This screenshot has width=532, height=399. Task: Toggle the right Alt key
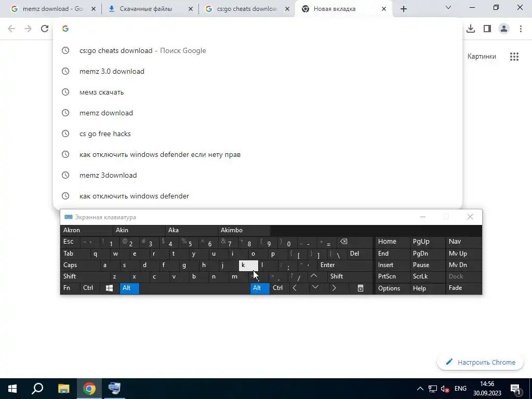pos(260,288)
